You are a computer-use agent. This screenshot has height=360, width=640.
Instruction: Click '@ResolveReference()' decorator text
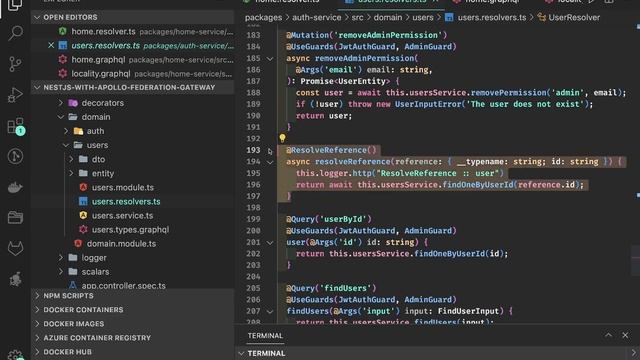(331, 150)
